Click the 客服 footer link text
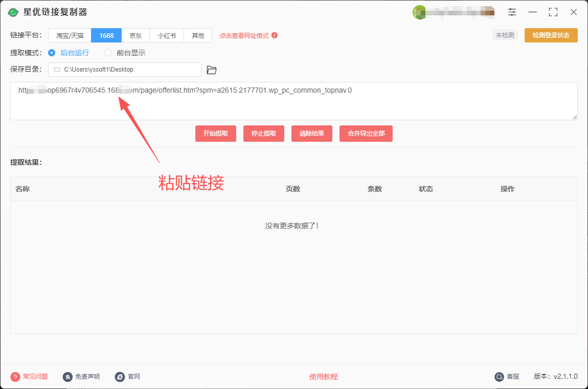The height and width of the screenshot is (389, 588). tap(513, 377)
